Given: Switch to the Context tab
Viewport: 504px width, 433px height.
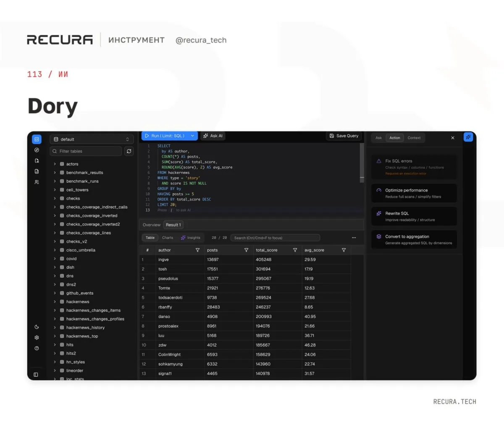Looking at the screenshot, I should 414,138.
